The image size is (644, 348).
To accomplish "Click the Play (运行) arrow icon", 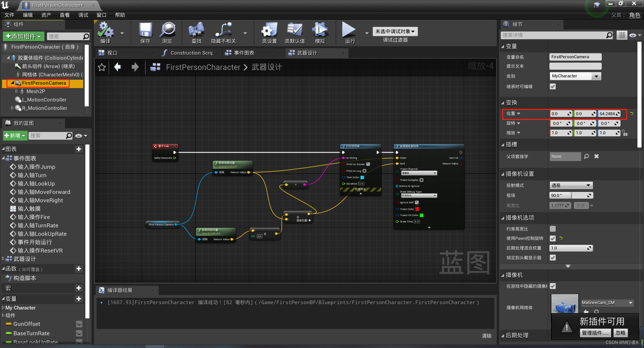I will (x=349, y=30).
